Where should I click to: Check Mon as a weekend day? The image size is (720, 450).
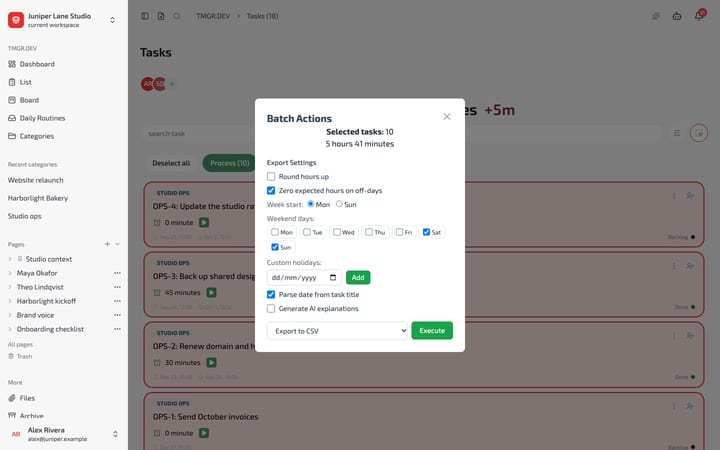tap(275, 232)
